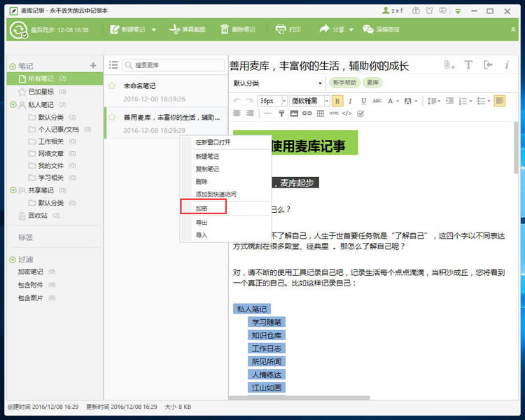Screen dimensions: 525x420
Task: Insert code block with </> icon
Action: [x=347, y=113]
